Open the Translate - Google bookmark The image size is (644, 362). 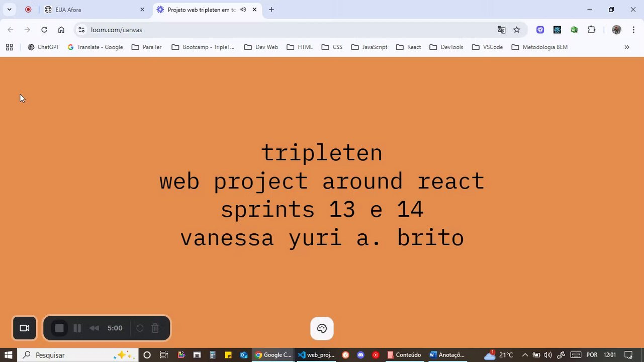pos(96,47)
